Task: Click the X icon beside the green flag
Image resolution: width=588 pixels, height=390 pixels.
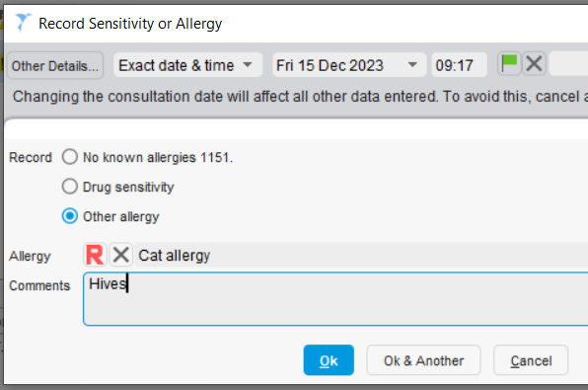Action: pyautogui.click(x=534, y=64)
